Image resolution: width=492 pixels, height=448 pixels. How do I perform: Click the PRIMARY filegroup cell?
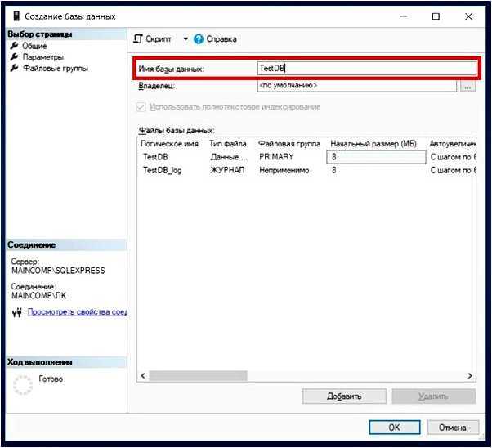(x=276, y=157)
